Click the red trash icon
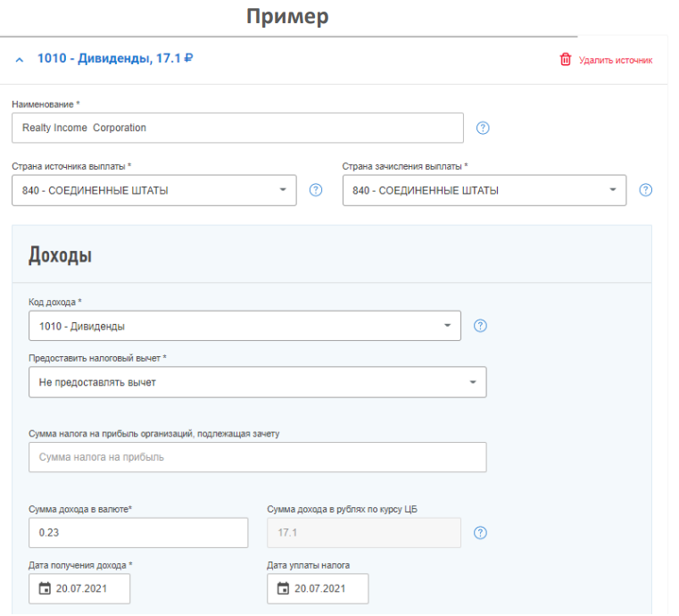This screenshot has height=616, width=679. [565, 59]
